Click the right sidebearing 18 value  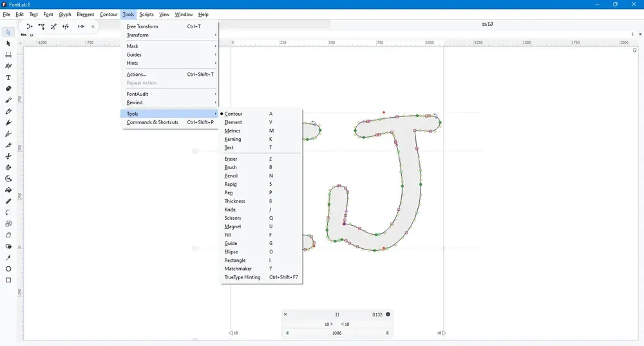coord(347,324)
